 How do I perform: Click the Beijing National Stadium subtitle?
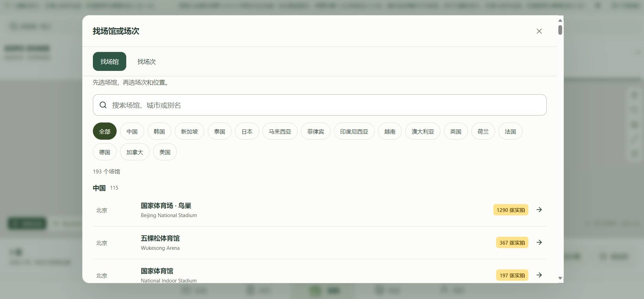pyautogui.click(x=169, y=215)
